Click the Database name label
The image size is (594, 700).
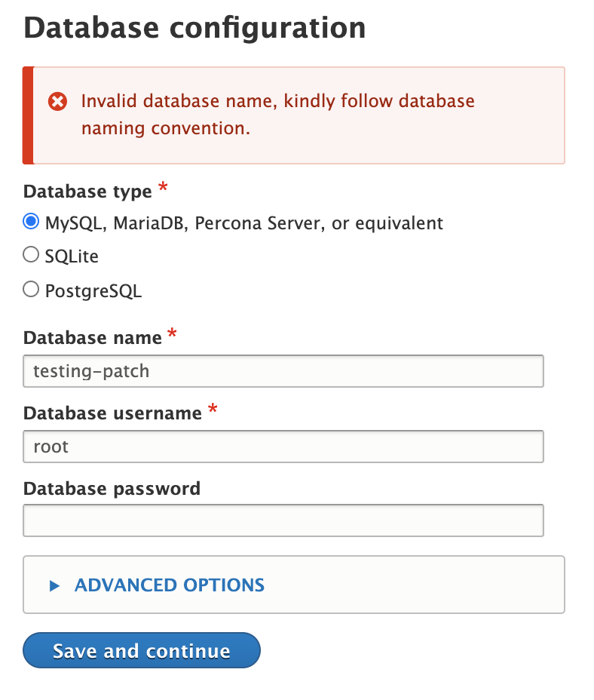tap(93, 337)
